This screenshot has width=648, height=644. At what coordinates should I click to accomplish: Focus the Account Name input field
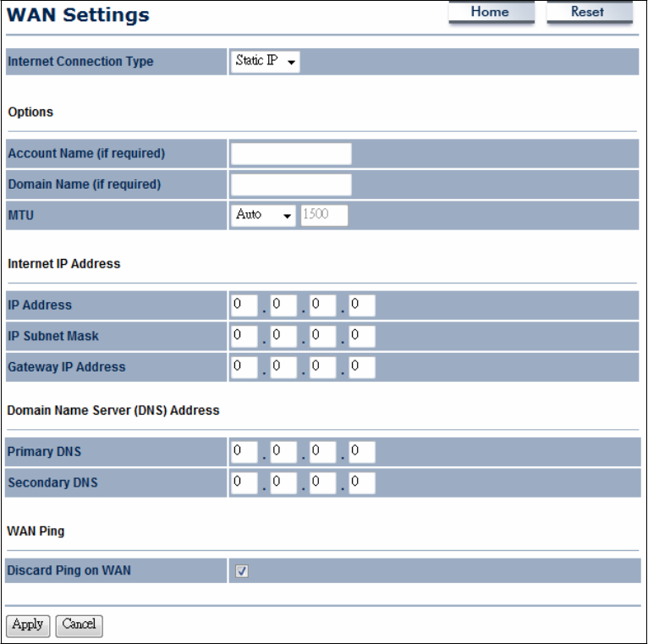point(291,154)
